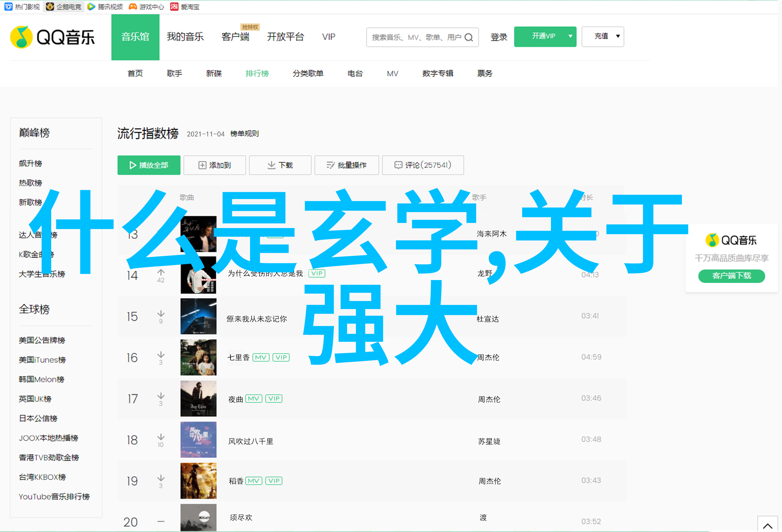The width and height of the screenshot is (782, 532).
Task: Select JOOX本地热播榜 in sidebar
Action: click(48, 438)
